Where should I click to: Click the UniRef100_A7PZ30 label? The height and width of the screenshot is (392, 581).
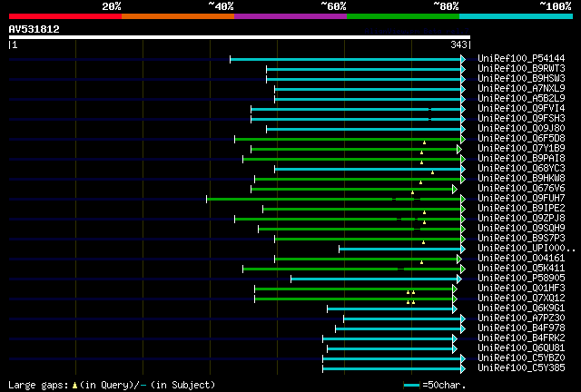[x=521, y=318]
